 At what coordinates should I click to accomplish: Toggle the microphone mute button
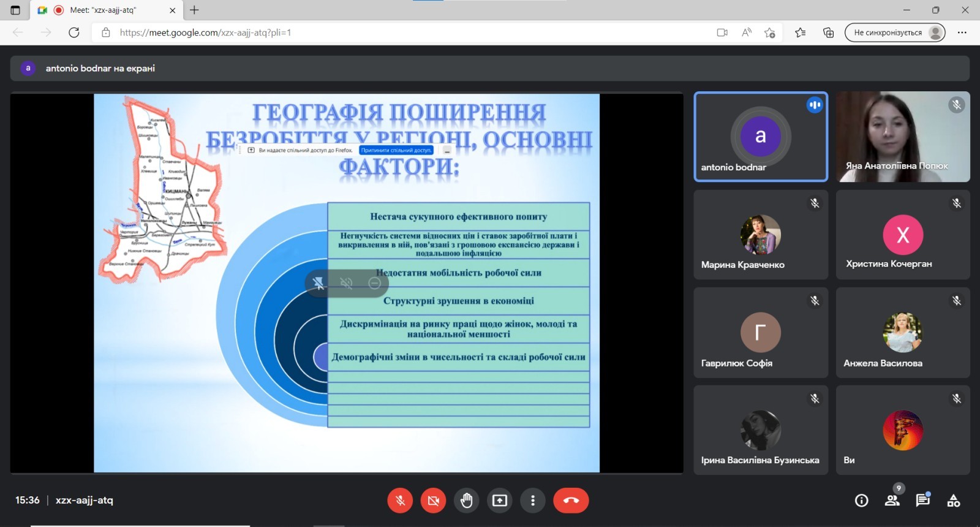click(400, 501)
